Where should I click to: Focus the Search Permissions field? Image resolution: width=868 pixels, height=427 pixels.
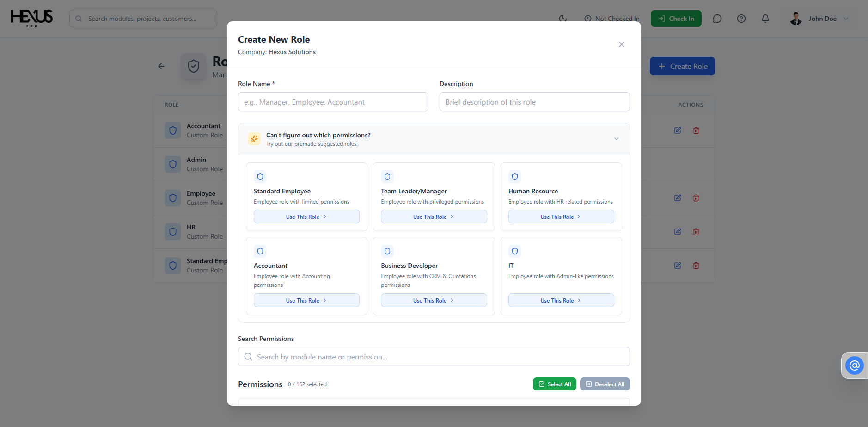pos(434,357)
